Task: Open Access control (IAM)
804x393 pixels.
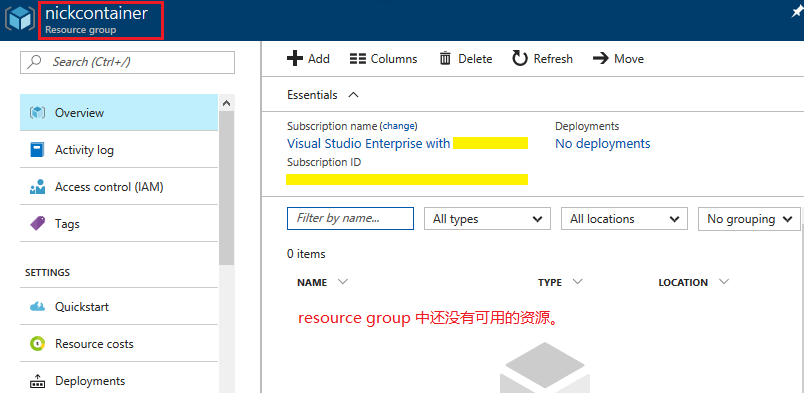Action: pos(119,187)
